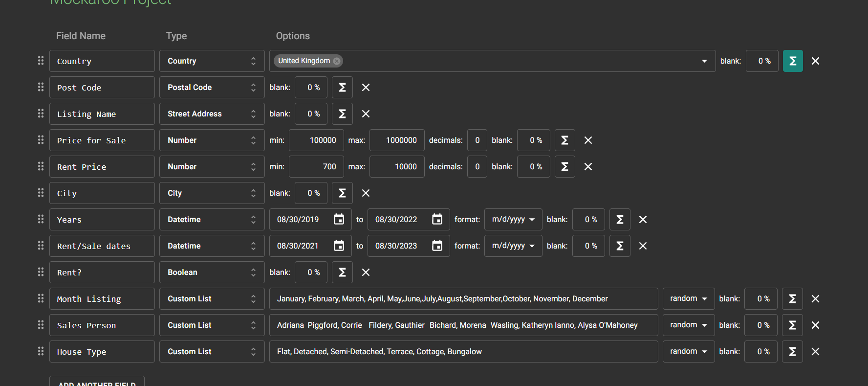Change type of Price for Sale field
The image size is (868, 386).
(x=212, y=140)
